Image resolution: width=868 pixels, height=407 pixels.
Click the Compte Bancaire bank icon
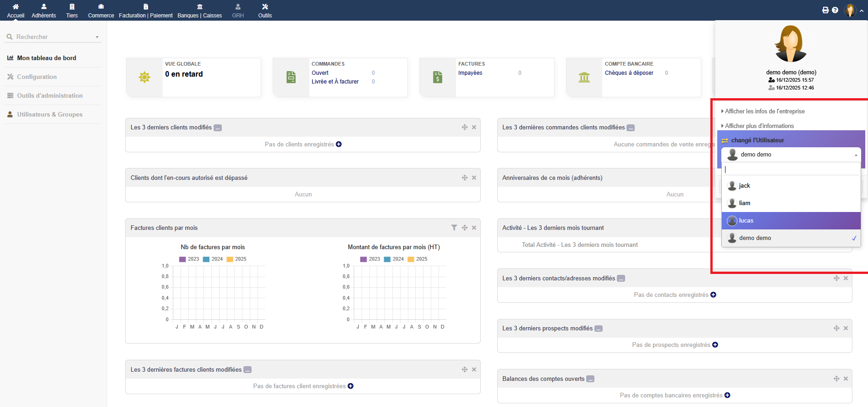(584, 77)
